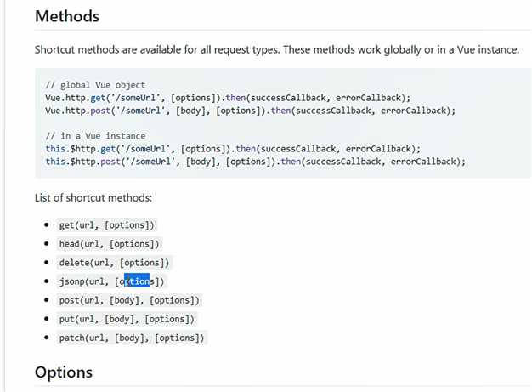Click the get(url, [options]) list item

(x=106, y=225)
